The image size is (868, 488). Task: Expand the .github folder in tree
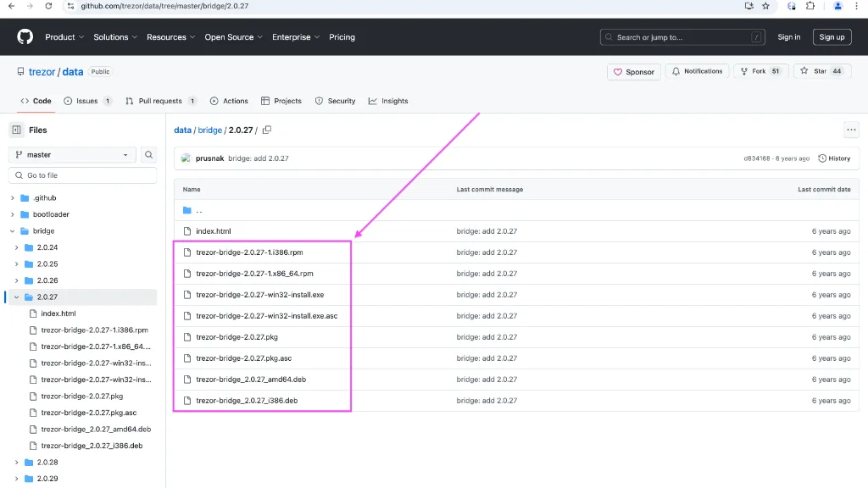(x=12, y=198)
